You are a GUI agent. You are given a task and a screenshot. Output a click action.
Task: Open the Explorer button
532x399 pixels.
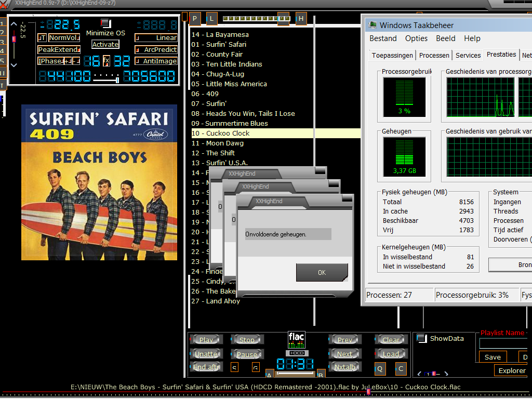click(512, 370)
